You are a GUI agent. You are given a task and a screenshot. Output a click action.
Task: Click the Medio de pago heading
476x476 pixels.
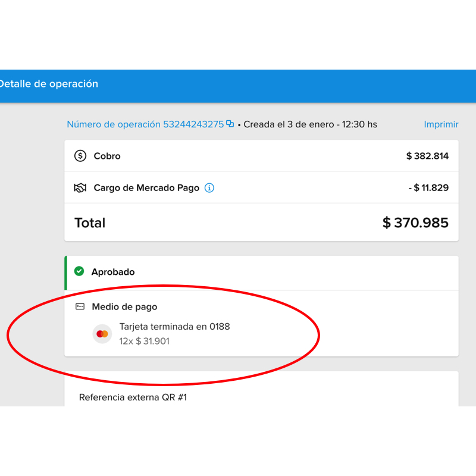pyautogui.click(x=124, y=307)
